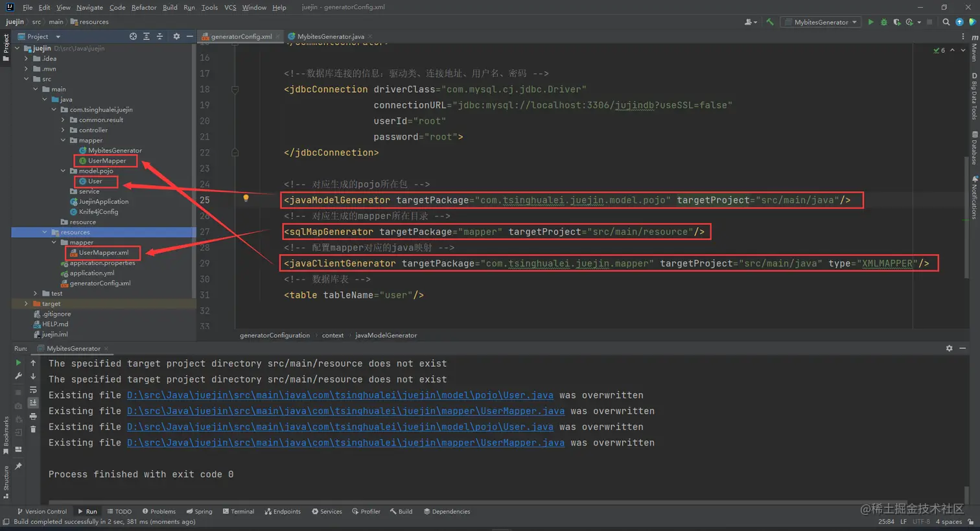Open the Terminal tool window

(x=239, y=512)
